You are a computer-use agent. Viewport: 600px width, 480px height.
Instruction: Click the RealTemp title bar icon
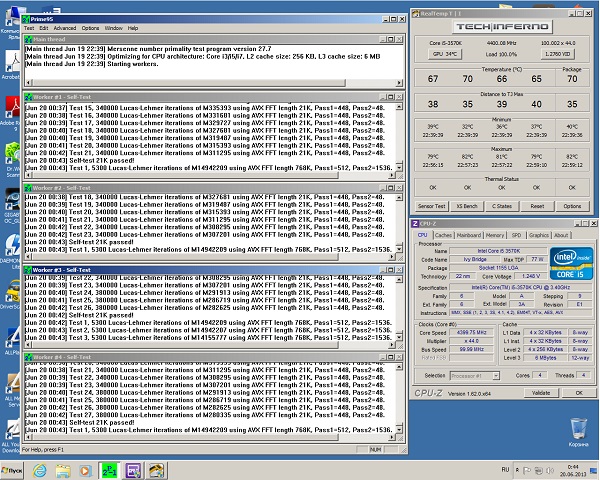pyautogui.click(x=416, y=14)
